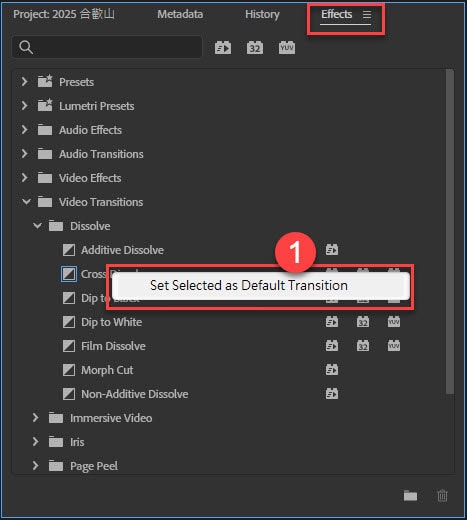This screenshot has height=520, width=467.
Task: Switch to the Metadata tab
Action: click(180, 14)
